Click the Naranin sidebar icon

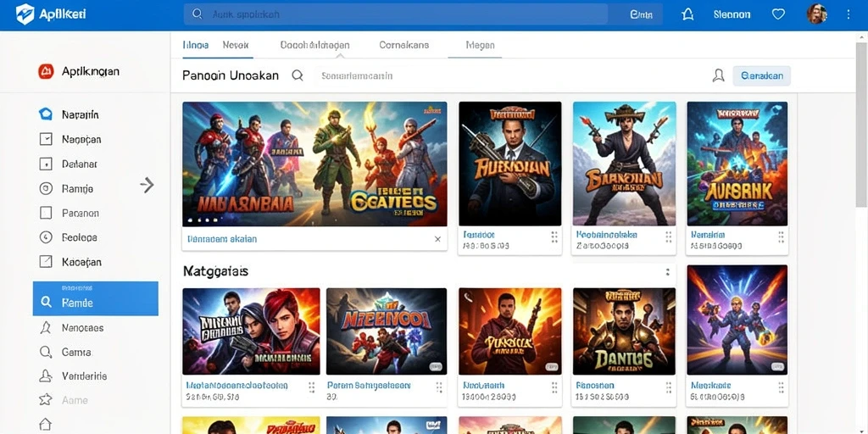coord(46,114)
